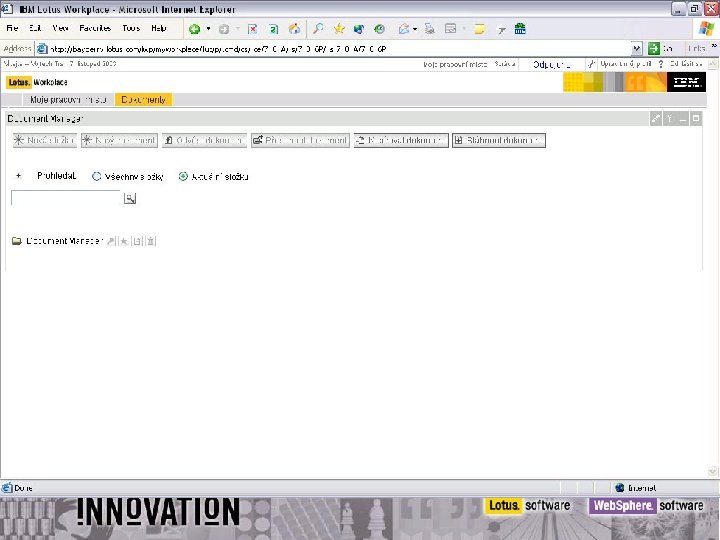Open the Help menu
The image size is (720, 540).
(159, 28)
